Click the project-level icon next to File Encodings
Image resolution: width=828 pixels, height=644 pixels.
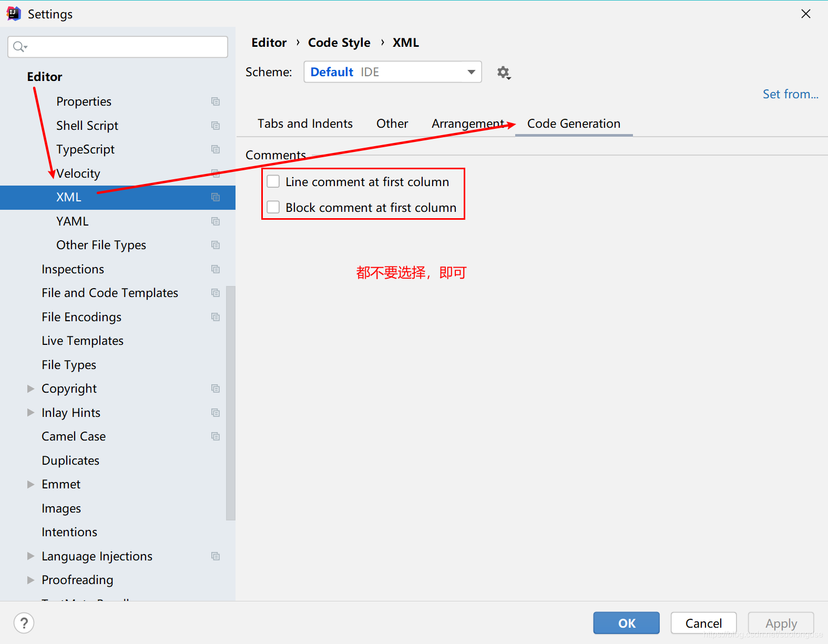coord(216,317)
